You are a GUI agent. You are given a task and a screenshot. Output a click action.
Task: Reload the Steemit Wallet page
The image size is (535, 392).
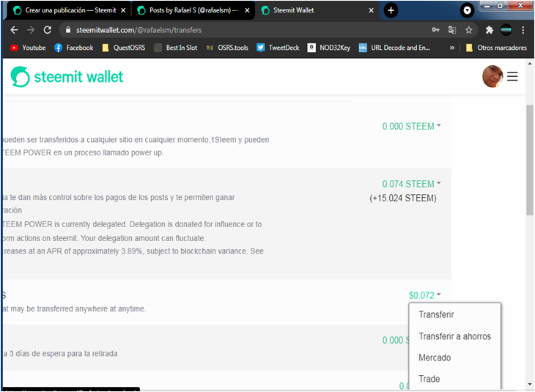coord(48,30)
